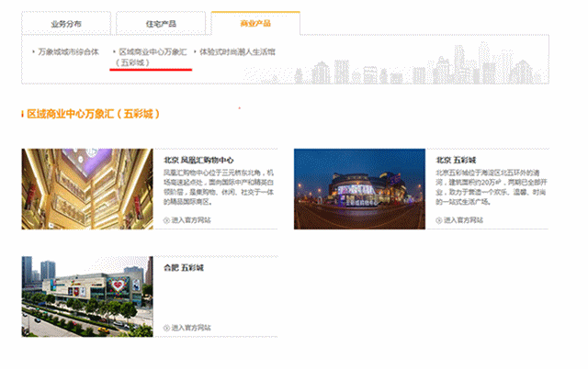Open the 体验式时尚潮人生活馆 sub-category
The image size is (588, 369).
click(237, 51)
